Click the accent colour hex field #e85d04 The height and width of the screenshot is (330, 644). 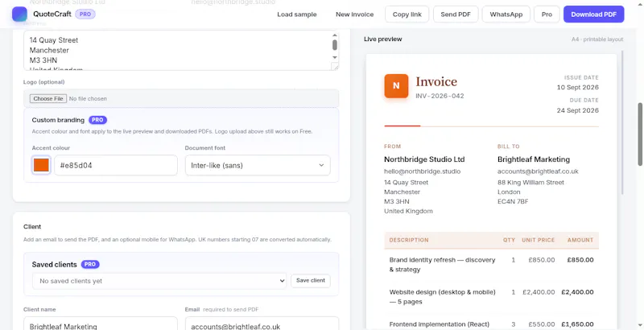(x=116, y=166)
